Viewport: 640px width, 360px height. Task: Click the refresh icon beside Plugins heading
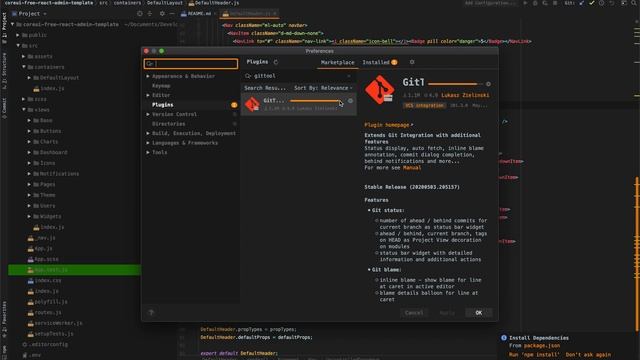[276, 62]
